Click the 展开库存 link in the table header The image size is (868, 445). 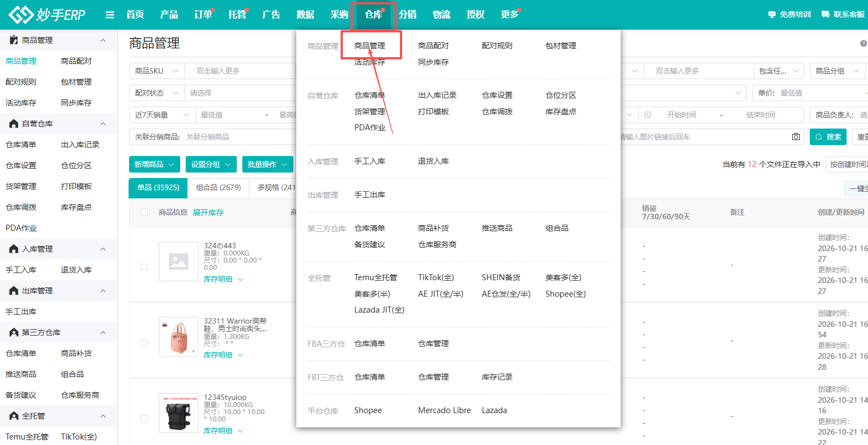coord(208,213)
